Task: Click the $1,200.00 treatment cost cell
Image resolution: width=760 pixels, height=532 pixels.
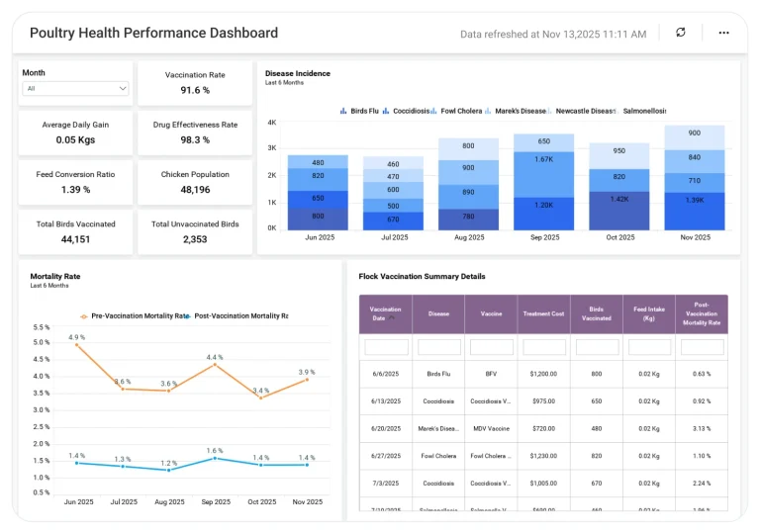Action: [x=543, y=374]
